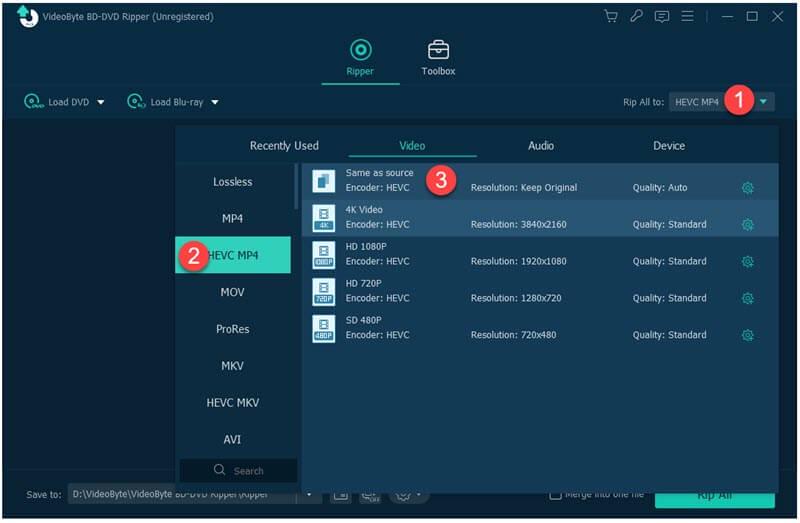Select 'SD 480P' preset title
The image size is (800, 523).
(363, 320)
